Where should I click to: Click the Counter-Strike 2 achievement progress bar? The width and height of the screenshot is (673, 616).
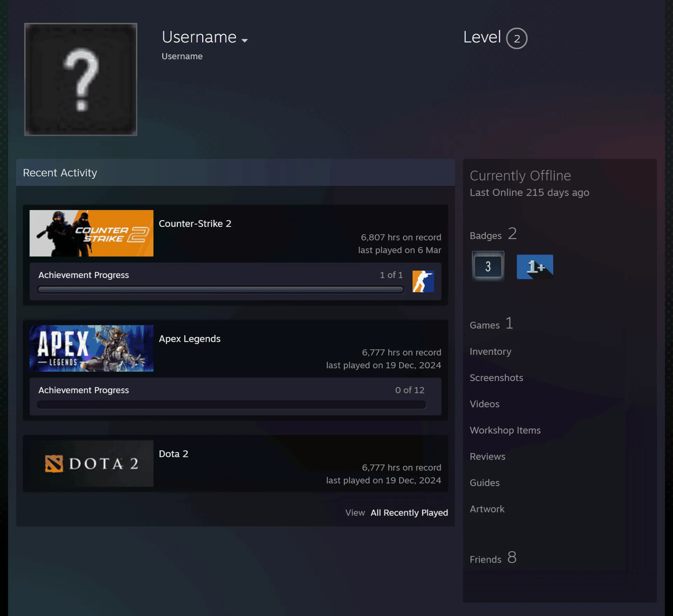point(221,290)
